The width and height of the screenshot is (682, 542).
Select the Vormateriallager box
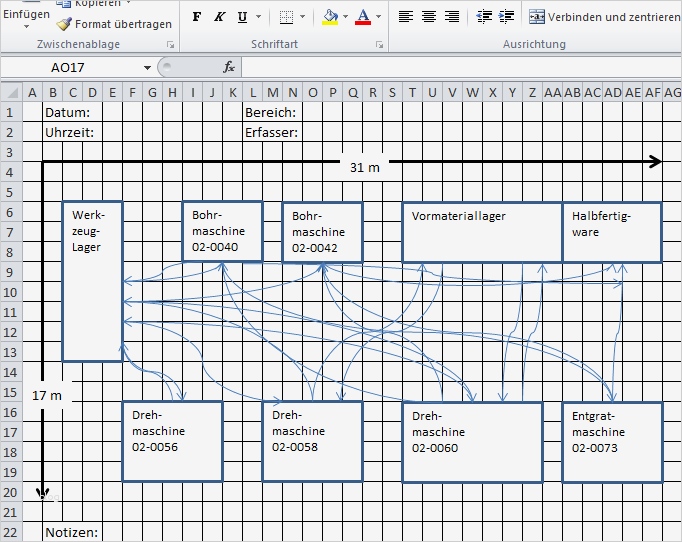[482, 232]
